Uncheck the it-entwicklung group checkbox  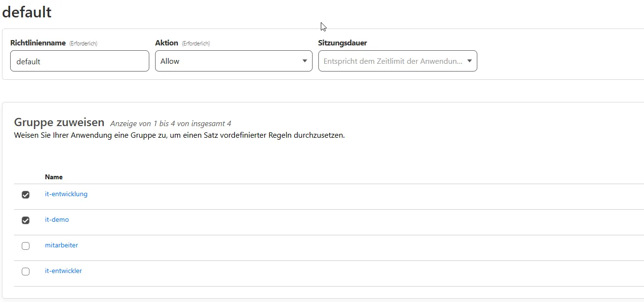click(26, 195)
